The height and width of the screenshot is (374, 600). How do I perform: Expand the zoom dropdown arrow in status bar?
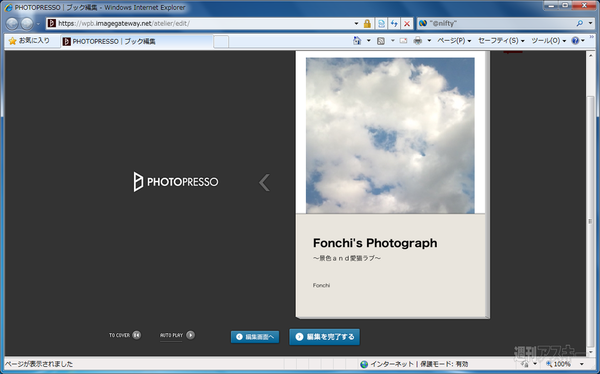[x=582, y=364]
